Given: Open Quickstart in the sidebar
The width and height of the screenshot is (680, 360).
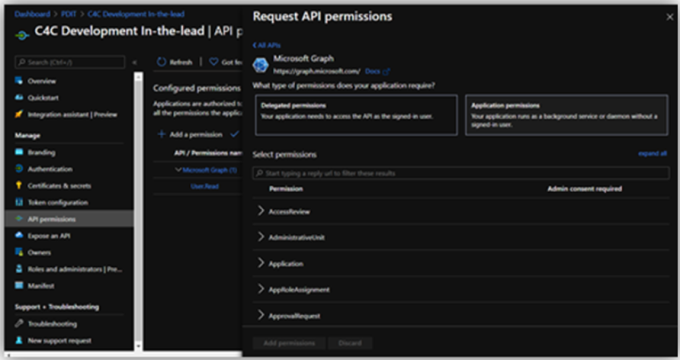Looking at the screenshot, I should tap(43, 98).
